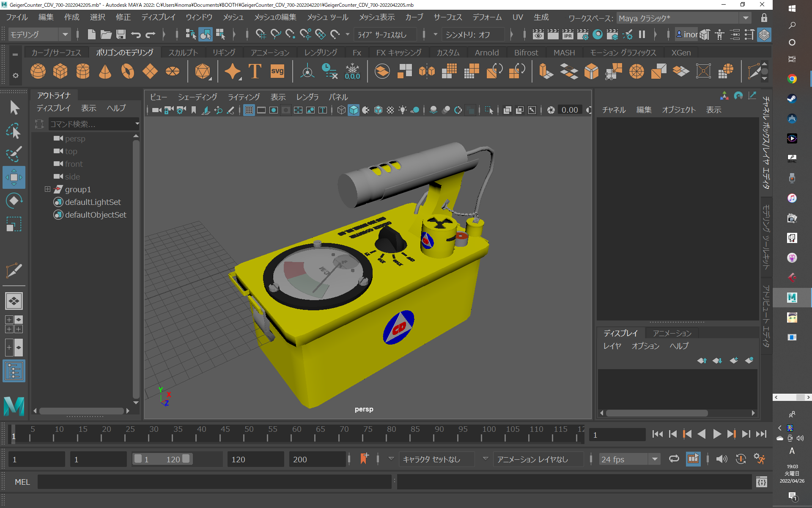Open the メッシュ menu
812x508 pixels.
[x=233, y=17]
